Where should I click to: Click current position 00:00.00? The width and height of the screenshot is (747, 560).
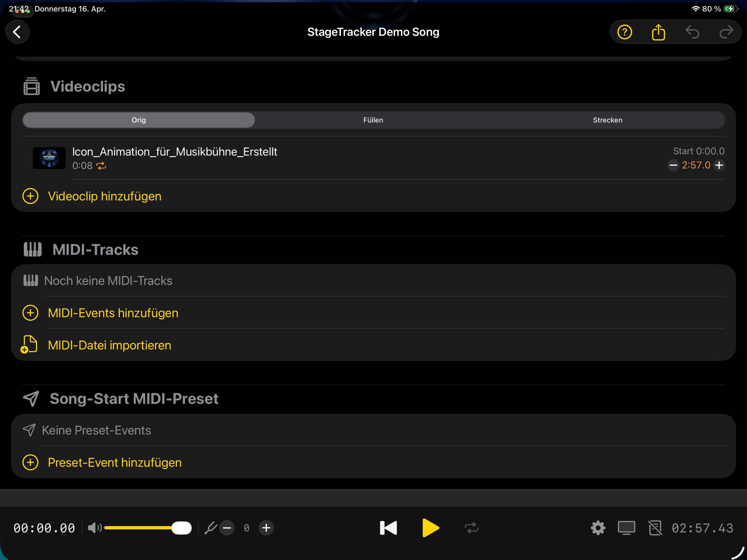coord(44,528)
